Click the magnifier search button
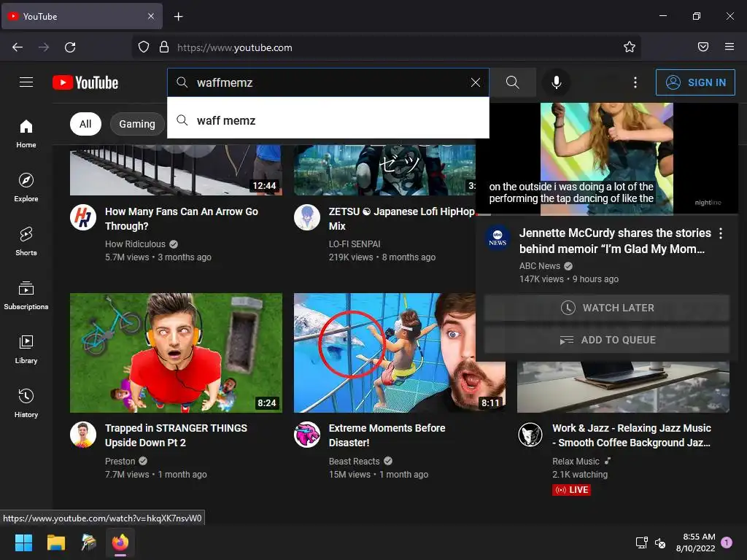This screenshot has width=747, height=560. [513, 82]
